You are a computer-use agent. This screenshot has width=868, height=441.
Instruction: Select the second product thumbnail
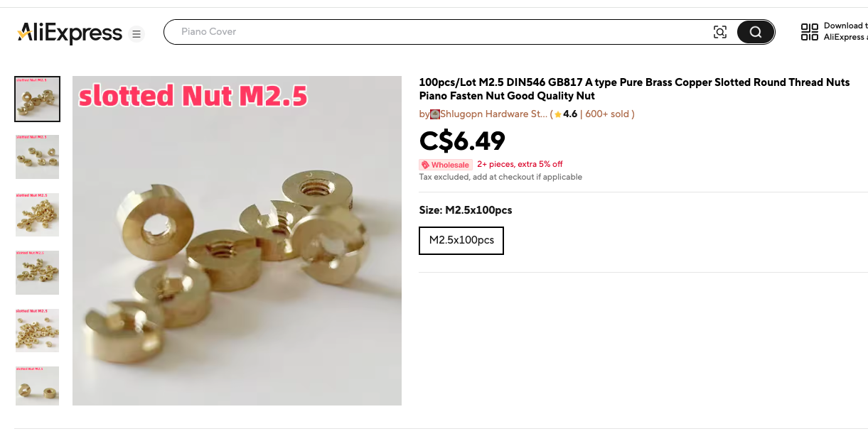tap(38, 157)
